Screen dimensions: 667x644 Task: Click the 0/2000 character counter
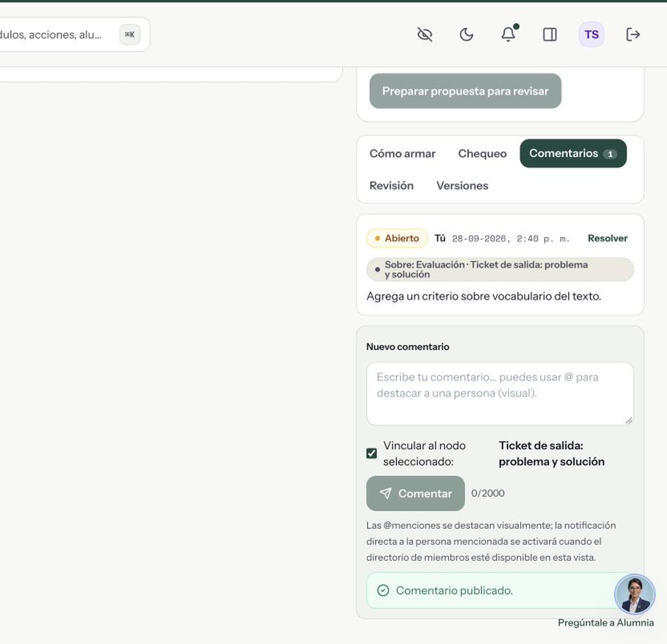(488, 493)
